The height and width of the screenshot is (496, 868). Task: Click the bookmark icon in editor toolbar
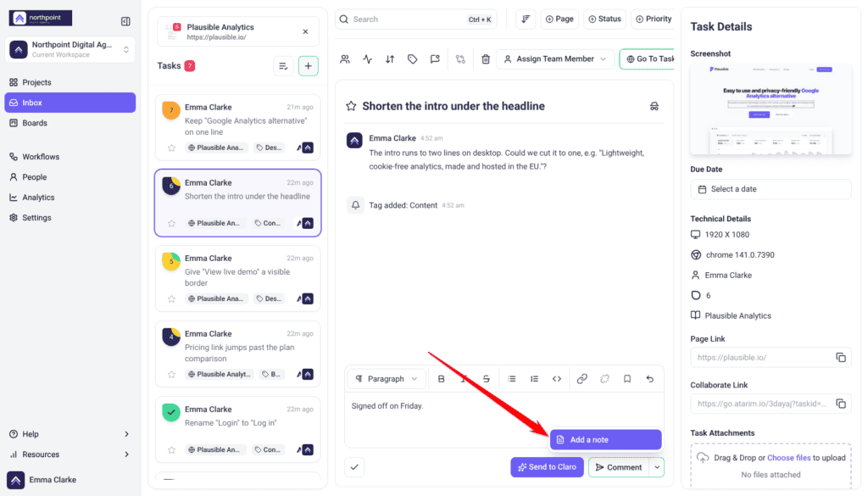[x=627, y=379]
